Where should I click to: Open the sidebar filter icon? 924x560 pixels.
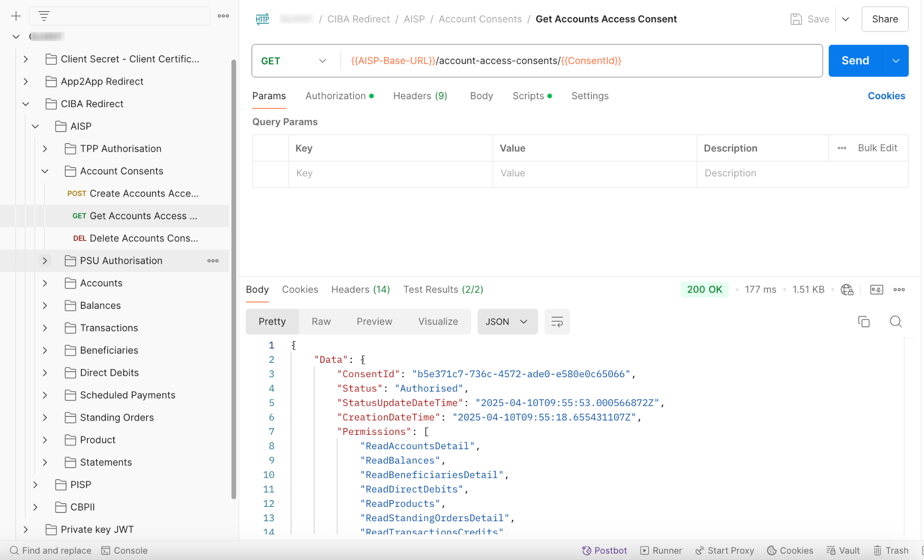[x=44, y=16]
